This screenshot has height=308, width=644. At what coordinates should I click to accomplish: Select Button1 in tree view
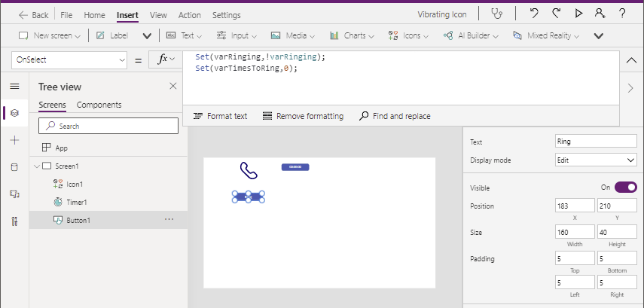point(108,220)
